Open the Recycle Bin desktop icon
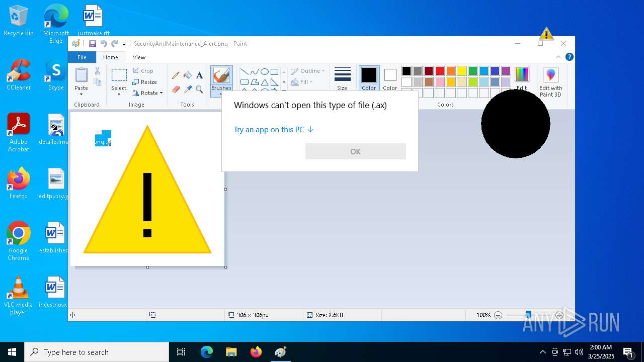The width and height of the screenshot is (644, 362). click(19, 21)
